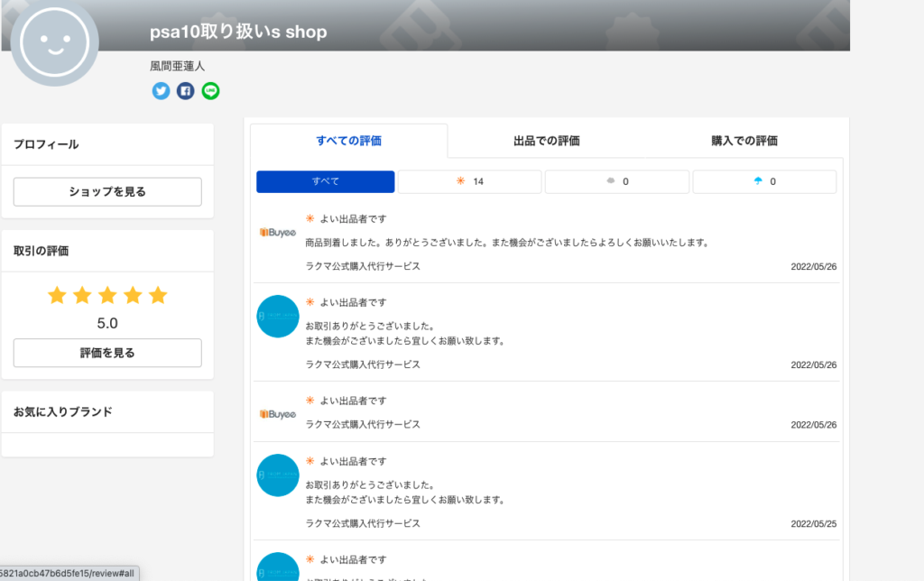Share shop on Twitter icon

161,91
